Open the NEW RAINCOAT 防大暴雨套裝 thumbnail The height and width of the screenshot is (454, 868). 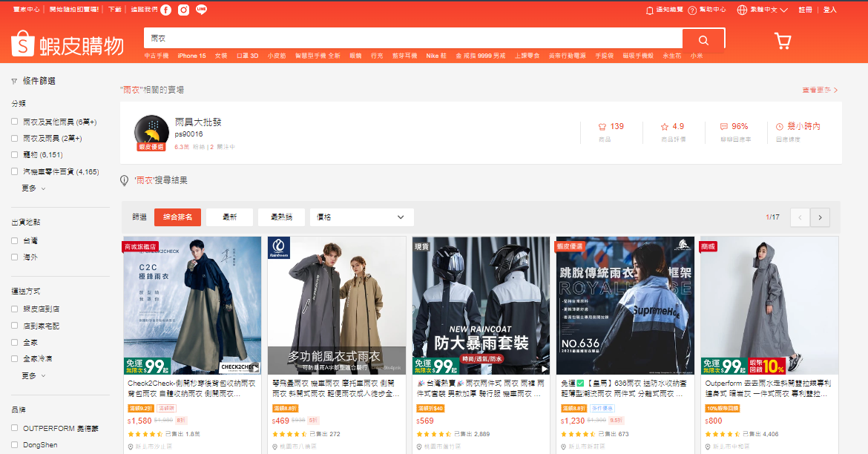click(x=481, y=306)
